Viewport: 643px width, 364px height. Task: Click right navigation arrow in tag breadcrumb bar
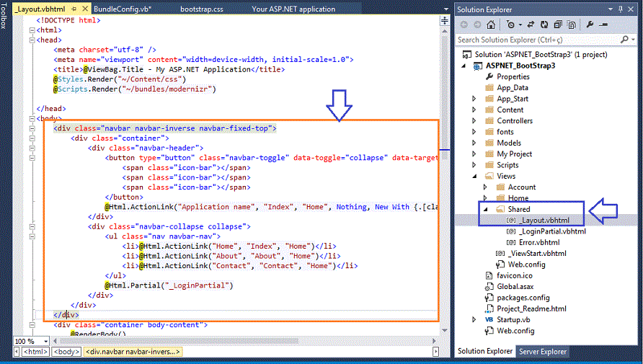point(435,352)
